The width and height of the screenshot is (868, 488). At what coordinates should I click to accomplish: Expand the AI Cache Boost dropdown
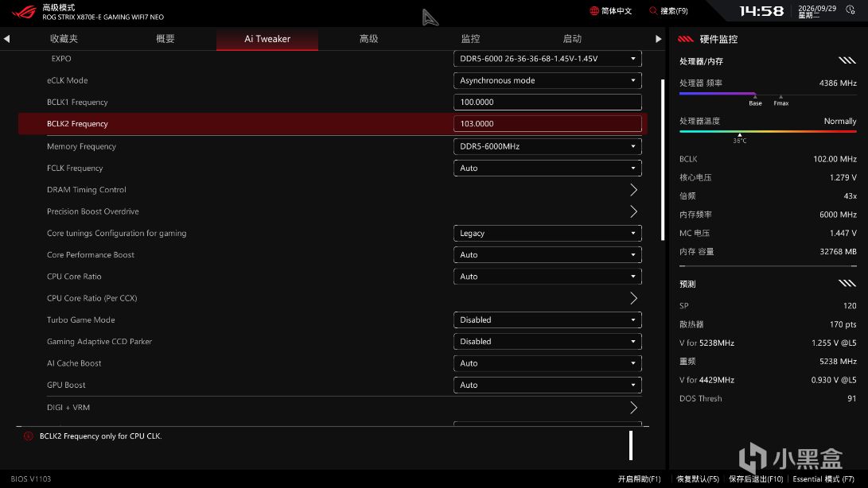[x=547, y=363]
